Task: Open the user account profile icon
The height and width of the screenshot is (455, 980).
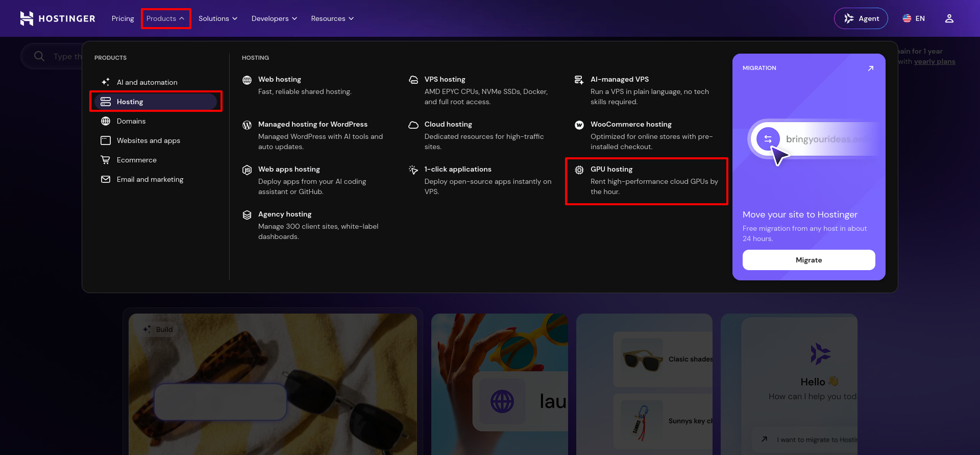Action: [x=949, y=18]
